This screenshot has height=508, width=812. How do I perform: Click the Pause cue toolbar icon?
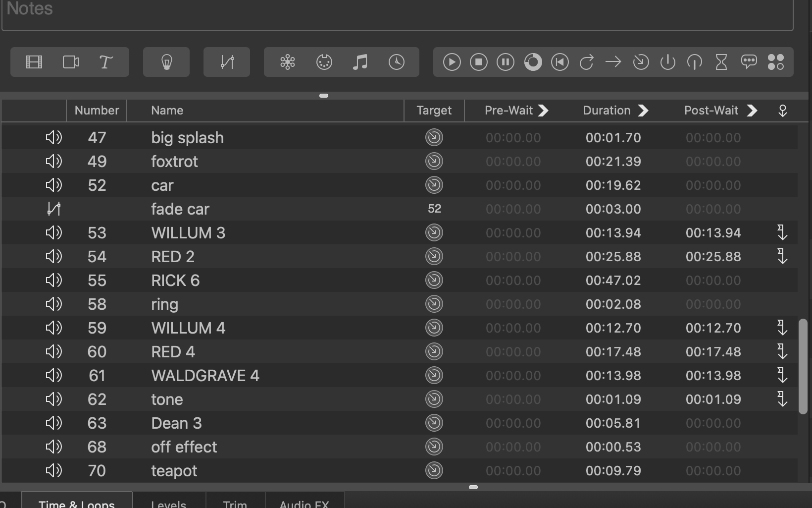(x=506, y=62)
